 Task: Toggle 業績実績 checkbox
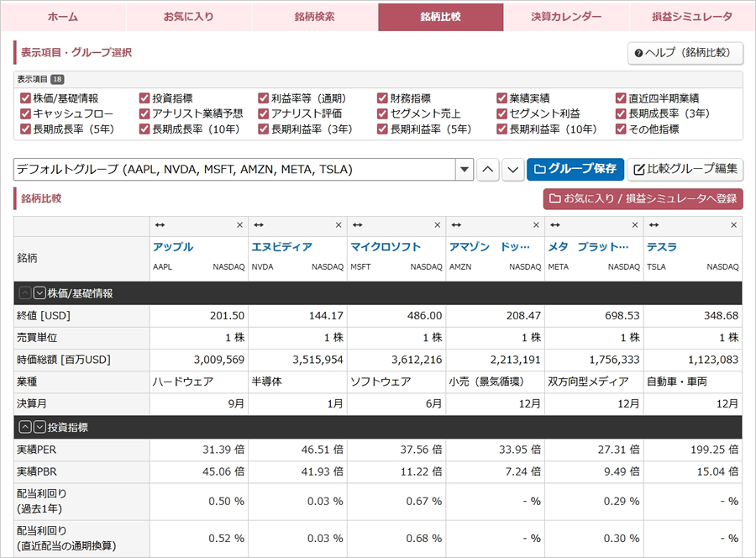click(x=502, y=98)
